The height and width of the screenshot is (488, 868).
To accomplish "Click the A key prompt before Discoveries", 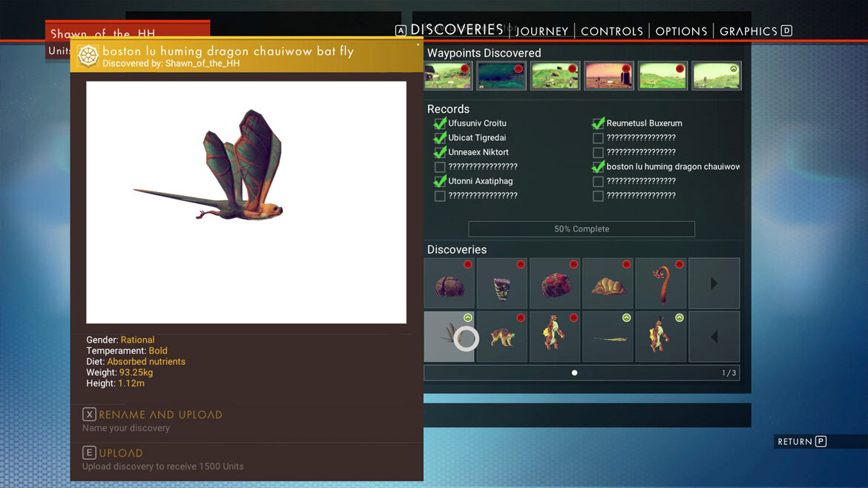I will coord(401,30).
